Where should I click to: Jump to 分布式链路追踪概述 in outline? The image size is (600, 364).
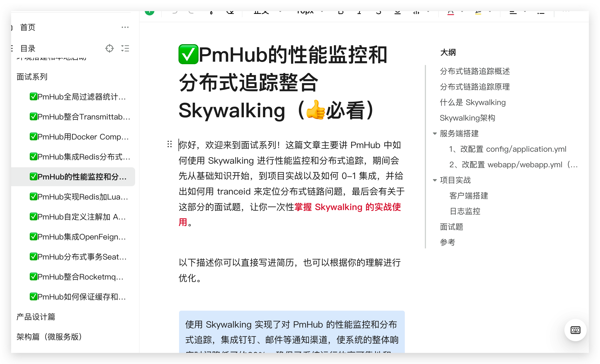[x=475, y=71]
